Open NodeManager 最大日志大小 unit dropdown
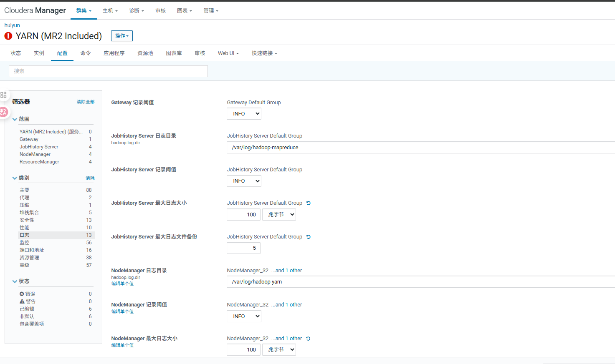The width and height of the screenshot is (615, 364). tap(279, 350)
